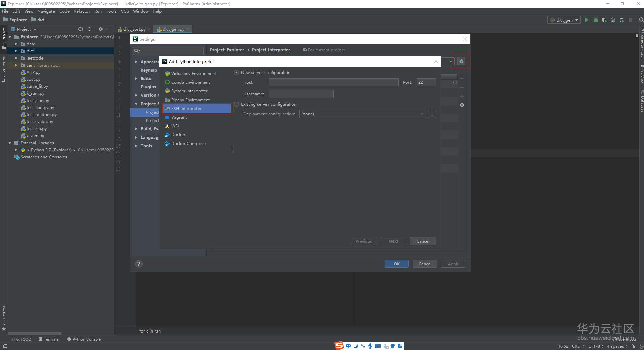Click the uninstall package minus icon
This screenshot has width=644, height=350.
pyautogui.click(x=462, y=87)
